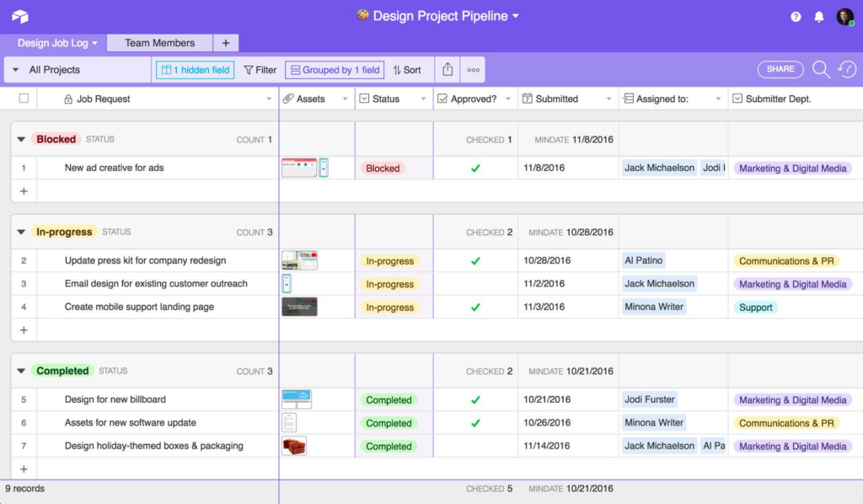Open the notifications bell
Viewport: 863px width, 504px height.
[819, 17]
